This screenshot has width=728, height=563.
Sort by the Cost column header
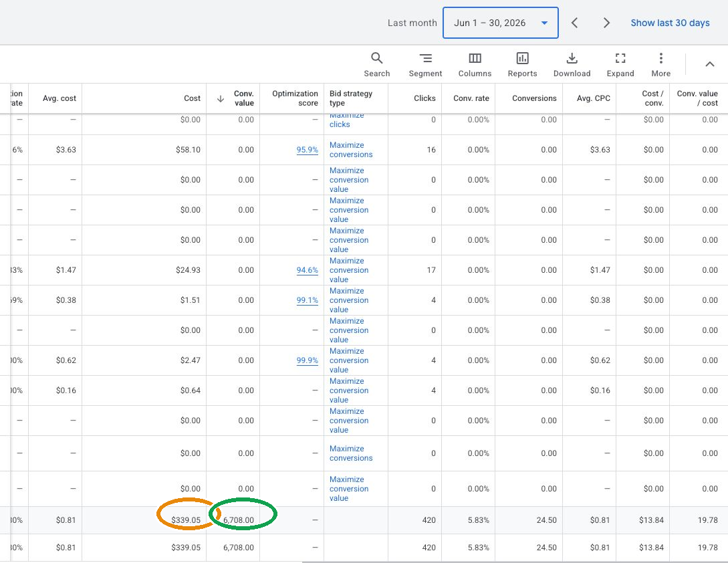(x=193, y=98)
